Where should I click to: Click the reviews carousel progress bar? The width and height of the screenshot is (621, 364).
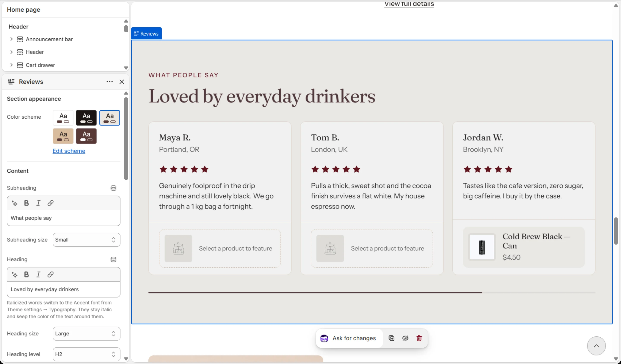coord(372,293)
